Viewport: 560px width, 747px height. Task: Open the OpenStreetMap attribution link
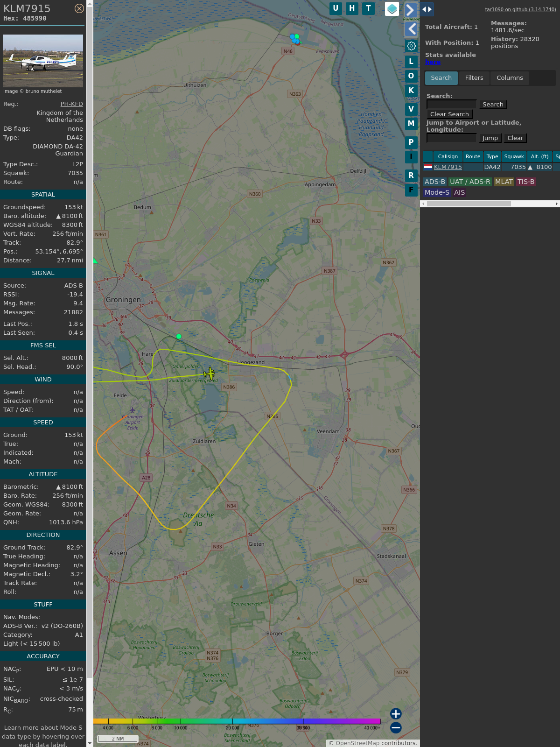click(x=357, y=743)
